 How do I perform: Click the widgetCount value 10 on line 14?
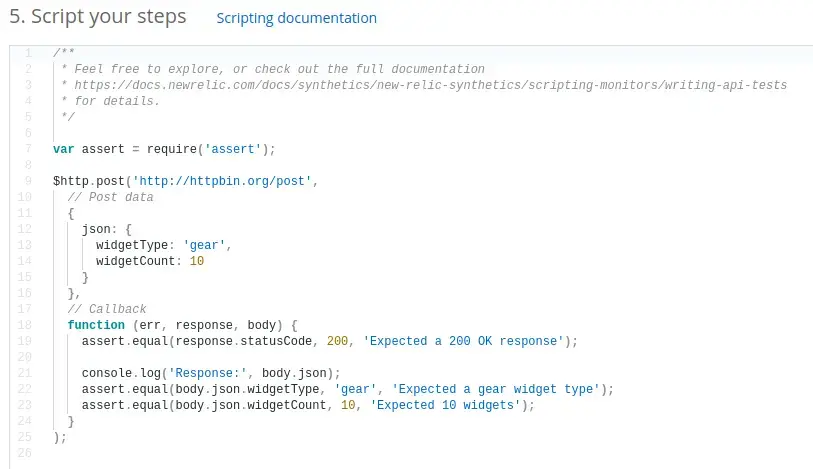point(196,261)
